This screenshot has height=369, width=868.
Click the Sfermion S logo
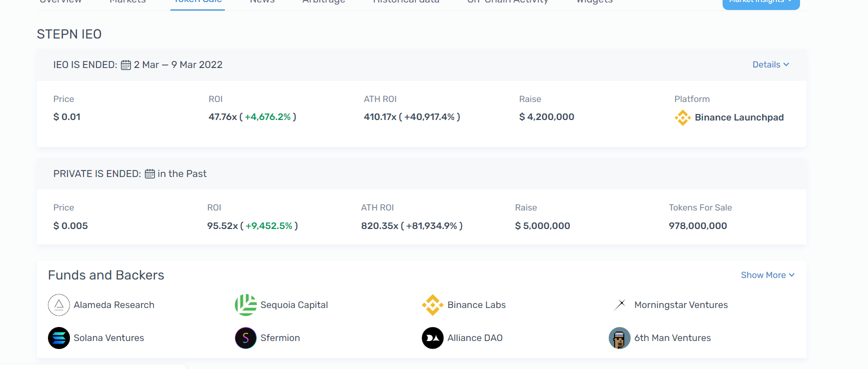tap(246, 338)
